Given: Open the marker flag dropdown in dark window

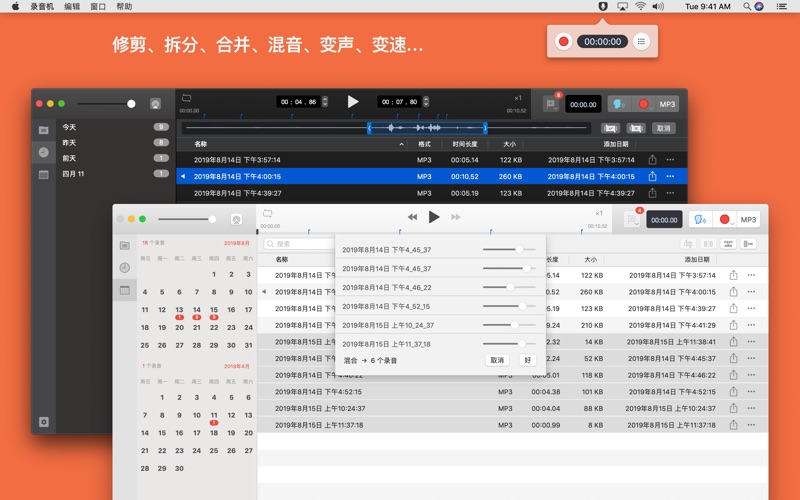Looking at the screenshot, I should [x=551, y=104].
